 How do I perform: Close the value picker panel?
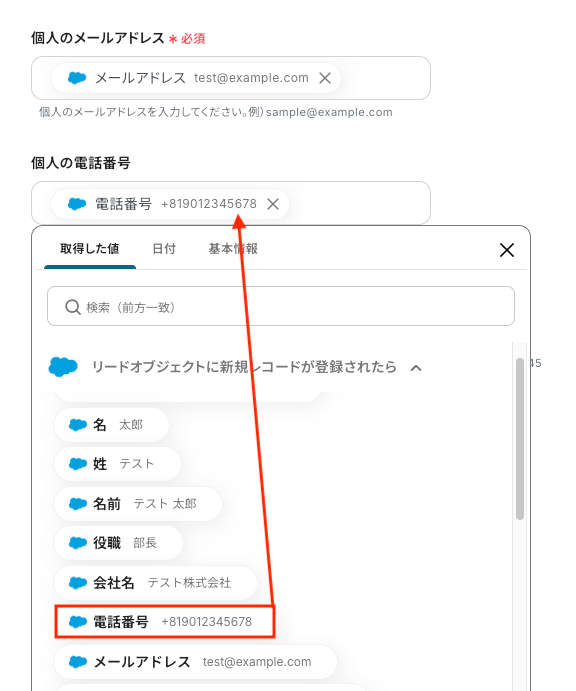507,250
